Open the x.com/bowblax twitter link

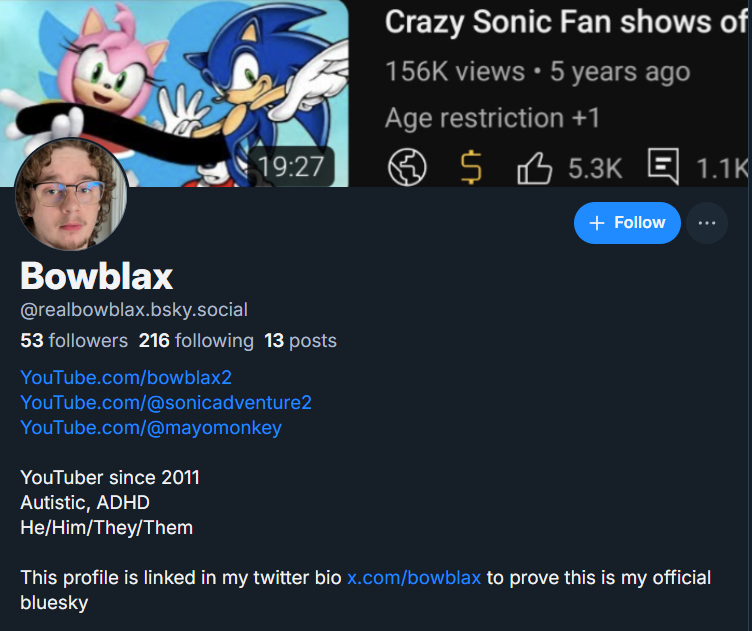(x=414, y=578)
